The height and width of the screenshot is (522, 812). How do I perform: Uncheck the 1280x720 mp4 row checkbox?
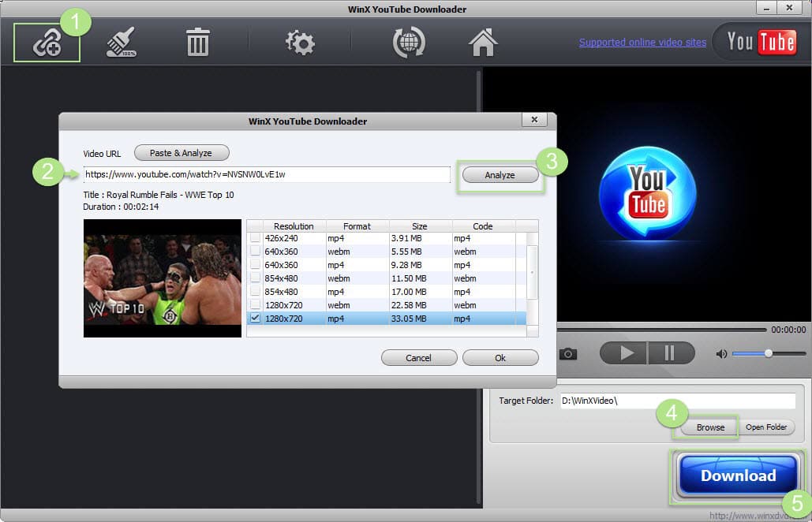(256, 318)
